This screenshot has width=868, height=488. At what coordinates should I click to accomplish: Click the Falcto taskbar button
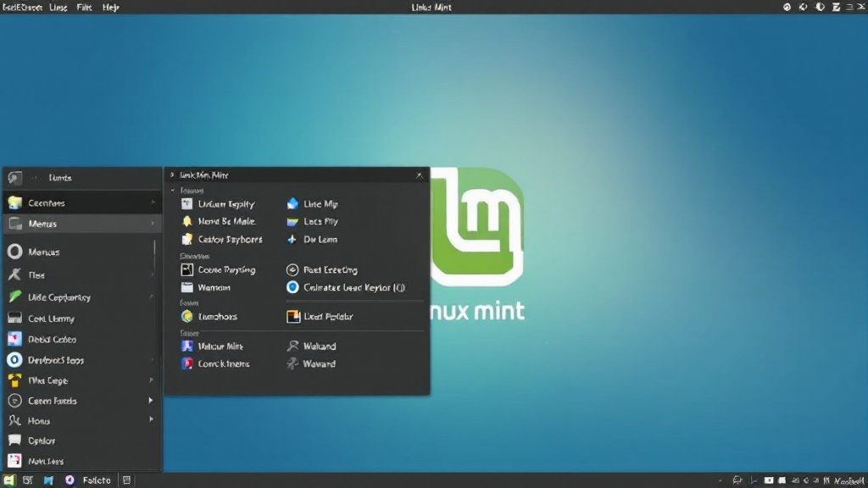[x=97, y=480]
